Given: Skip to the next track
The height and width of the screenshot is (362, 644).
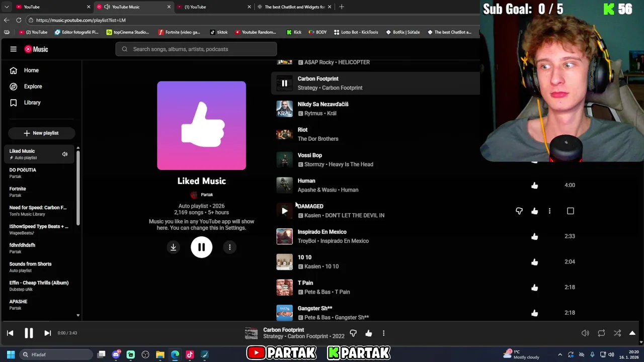Looking at the screenshot, I should point(47,333).
